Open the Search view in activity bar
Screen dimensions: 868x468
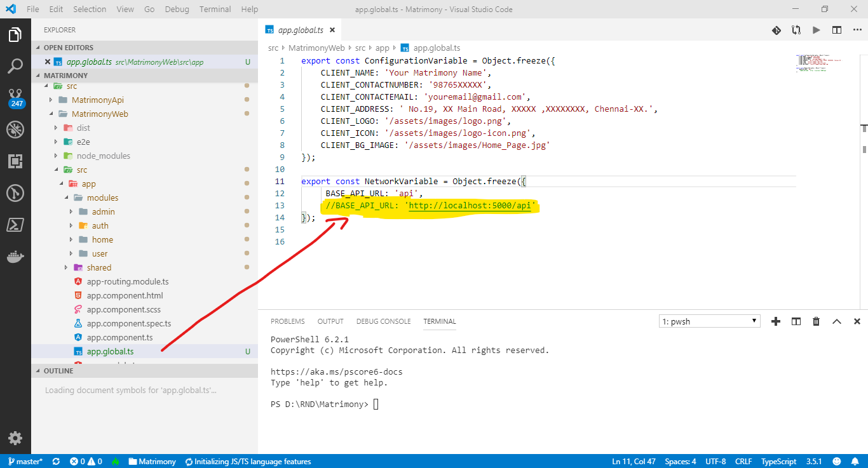click(15, 66)
